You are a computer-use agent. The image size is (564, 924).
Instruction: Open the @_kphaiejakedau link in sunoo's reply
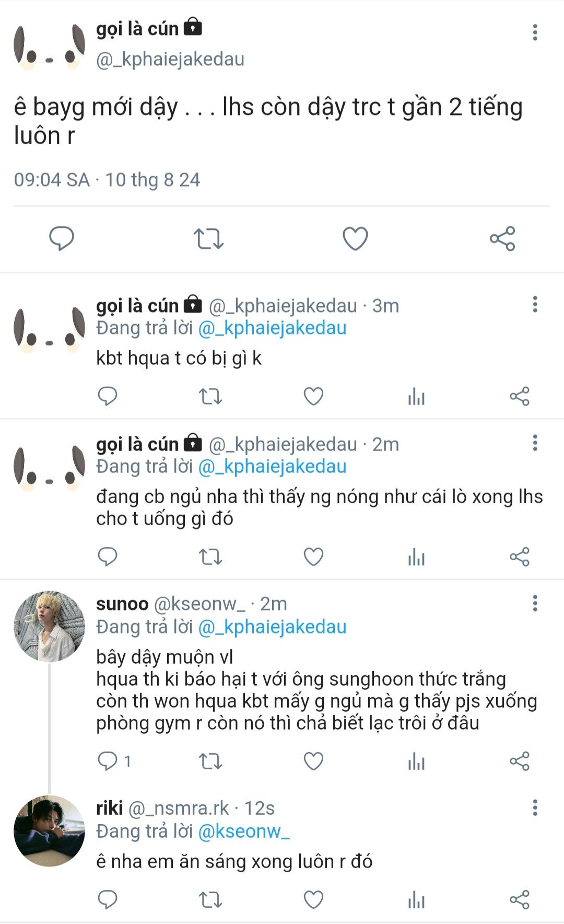(x=272, y=627)
